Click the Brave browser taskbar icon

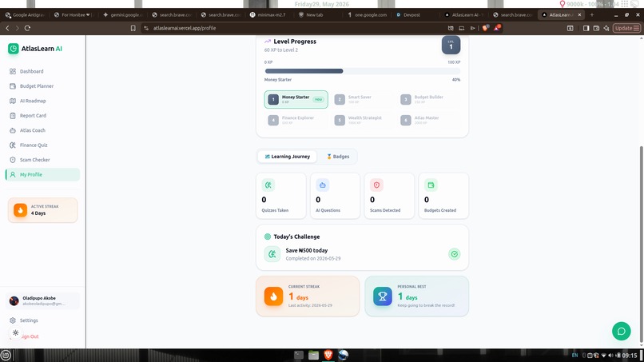328,355
